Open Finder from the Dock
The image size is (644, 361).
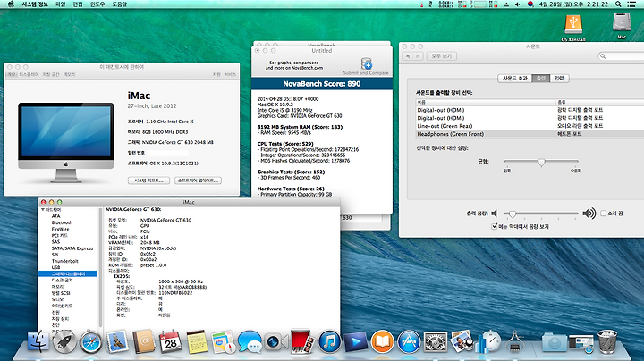pos(38,342)
